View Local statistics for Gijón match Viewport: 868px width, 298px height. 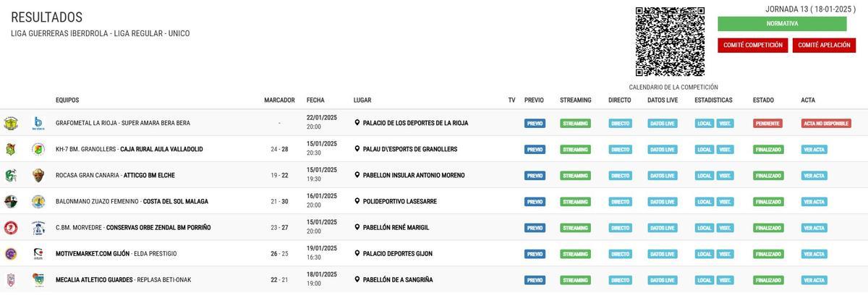coord(704,254)
